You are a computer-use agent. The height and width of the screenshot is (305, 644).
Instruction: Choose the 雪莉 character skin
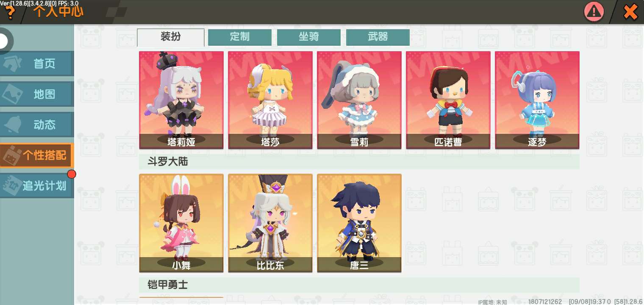tap(359, 100)
